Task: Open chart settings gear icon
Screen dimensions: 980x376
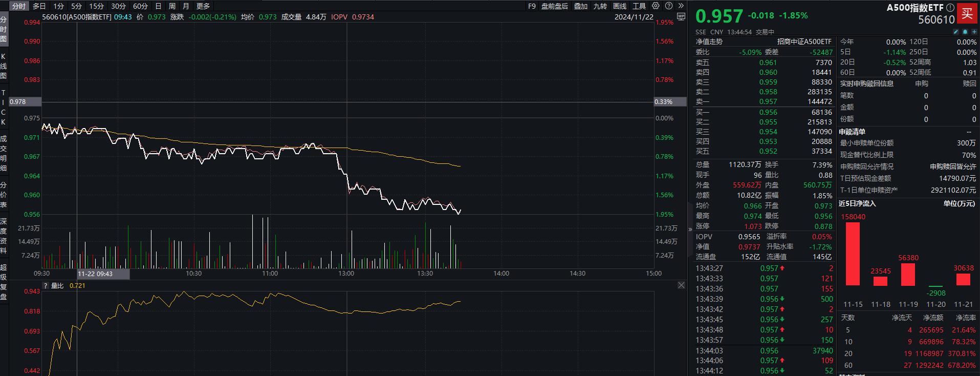Action: point(656,6)
